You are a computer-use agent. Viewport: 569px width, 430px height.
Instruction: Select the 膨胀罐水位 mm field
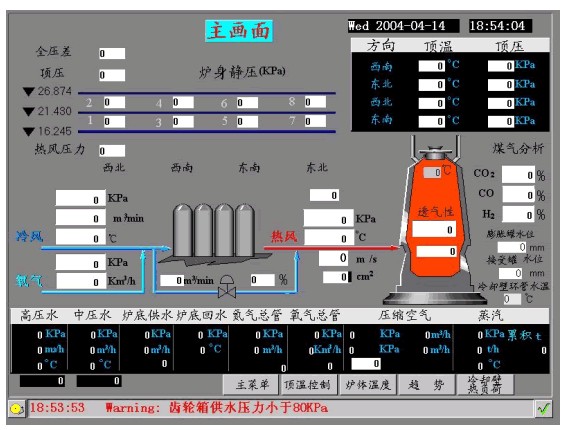pos(512,247)
